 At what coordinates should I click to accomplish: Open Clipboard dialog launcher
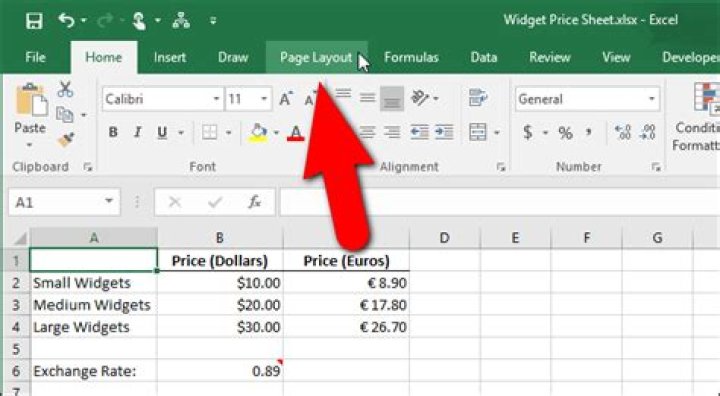(x=88, y=168)
